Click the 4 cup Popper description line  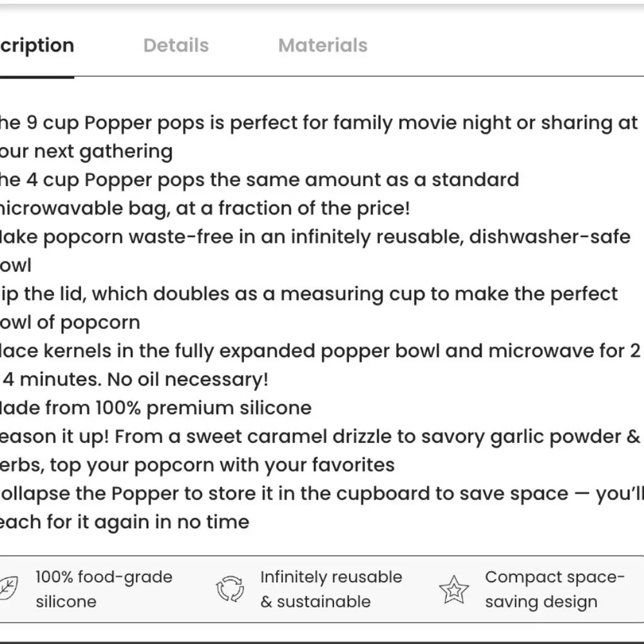[x=260, y=194]
